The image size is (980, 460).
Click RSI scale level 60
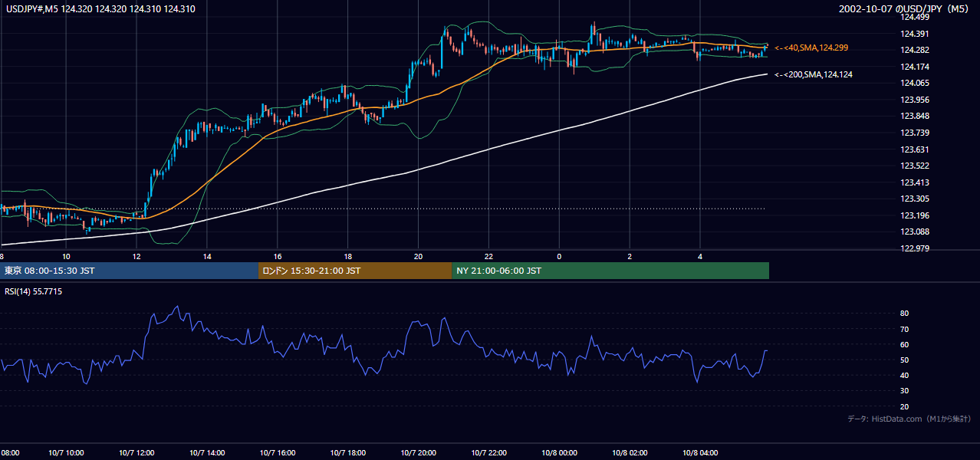(x=904, y=344)
